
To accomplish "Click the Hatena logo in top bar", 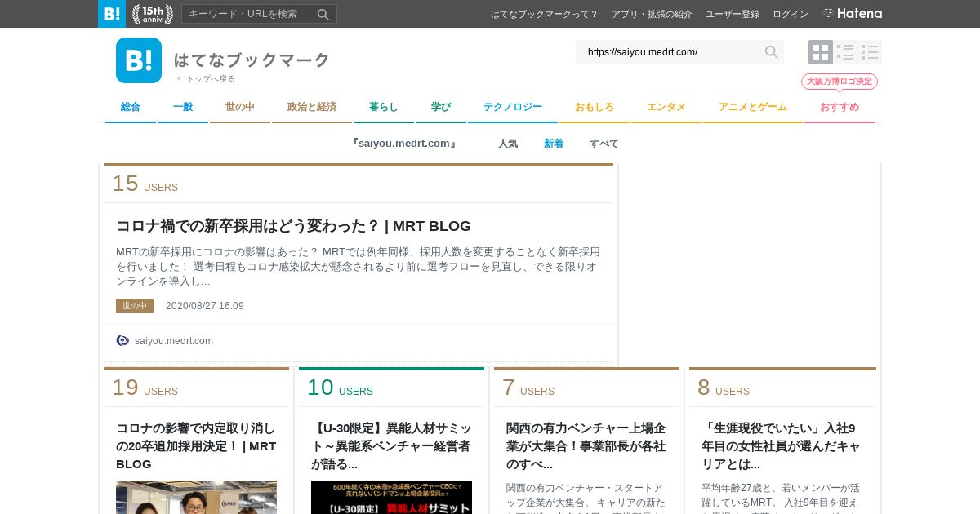I will tap(852, 14).
